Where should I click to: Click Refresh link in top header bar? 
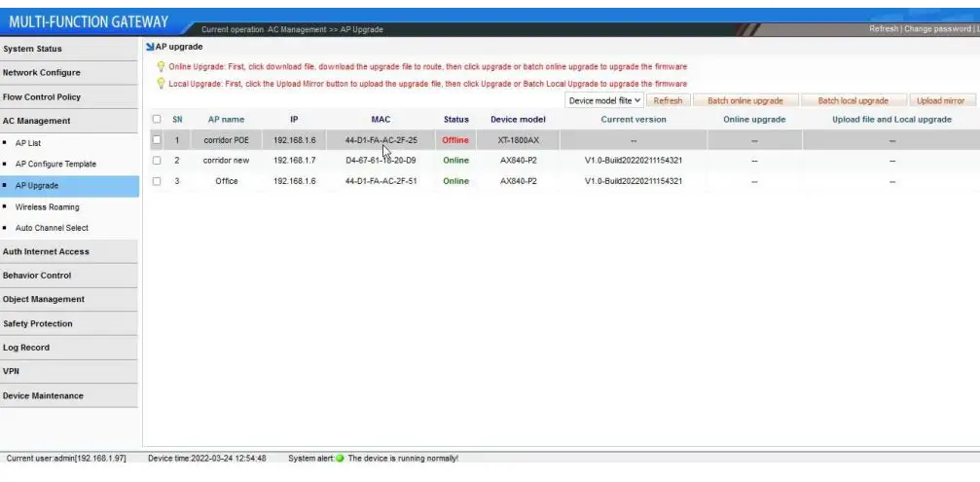(883, 29)
